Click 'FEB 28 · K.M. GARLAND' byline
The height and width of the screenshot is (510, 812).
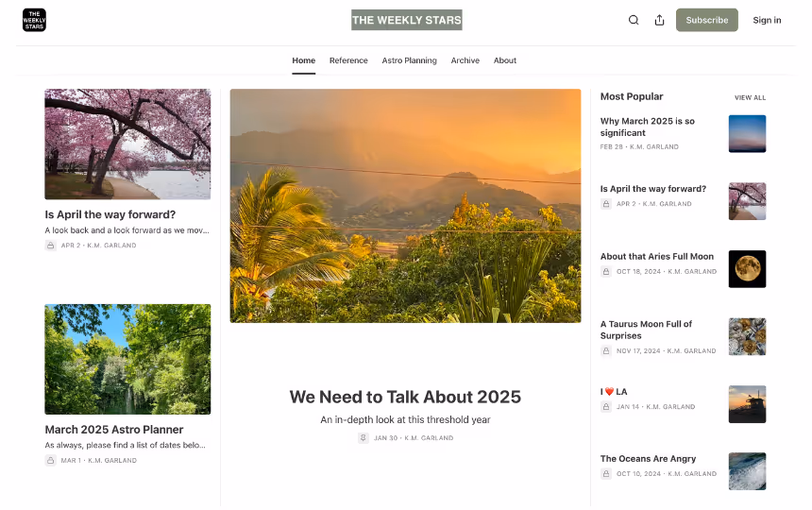point(639,147)
